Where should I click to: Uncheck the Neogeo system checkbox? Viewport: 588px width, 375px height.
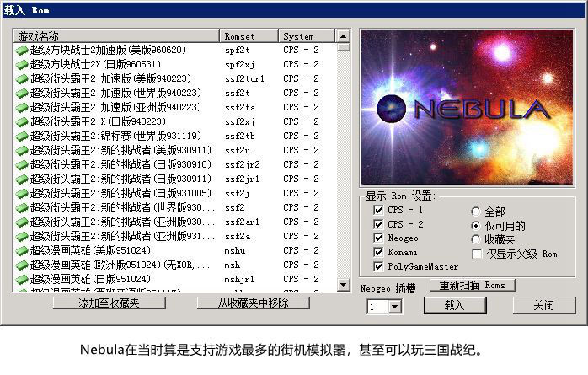(378, 238)
